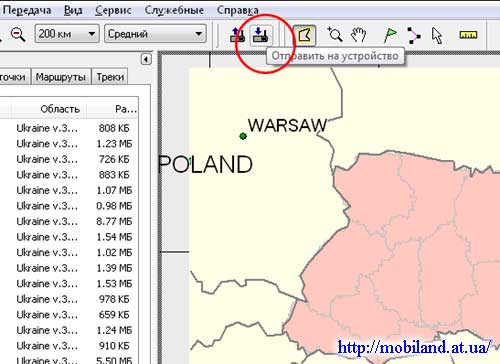Select the yellow ruler Measure tool
The image size is (500, 364).
click(x=468, y=34)
